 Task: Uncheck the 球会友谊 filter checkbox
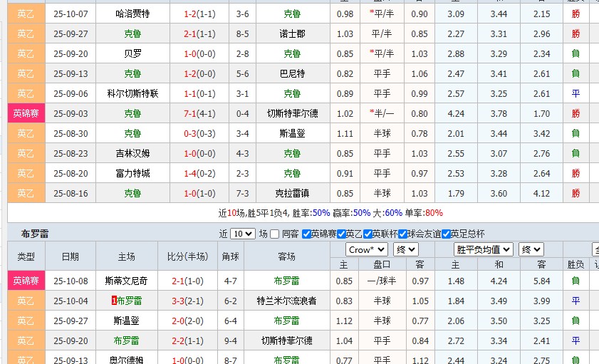pyautogui.click(x=403, y=234)
